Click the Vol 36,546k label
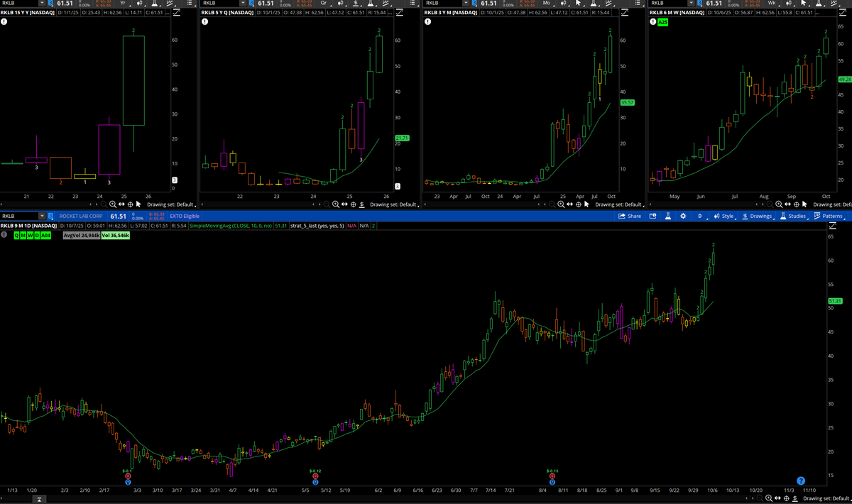This screenshot has height=504, width=852. point(115,235)
